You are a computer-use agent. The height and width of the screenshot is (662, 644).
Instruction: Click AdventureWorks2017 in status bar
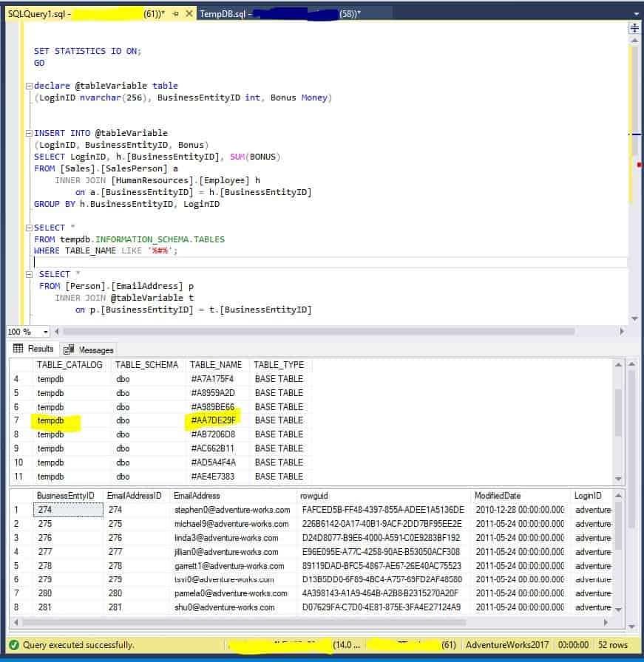[x=507, y=645]
